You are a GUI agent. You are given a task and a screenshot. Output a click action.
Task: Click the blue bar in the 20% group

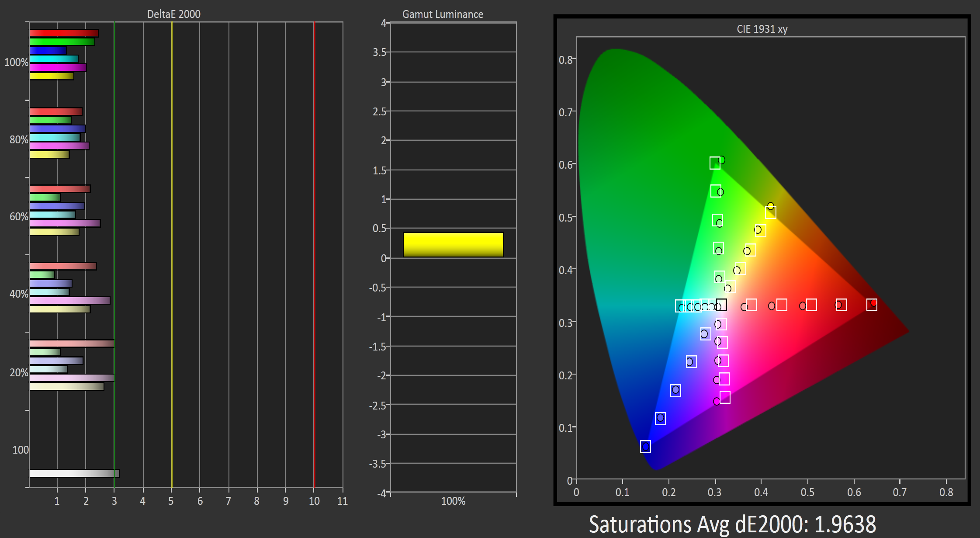pyautogui.click(x=56, y=361)
